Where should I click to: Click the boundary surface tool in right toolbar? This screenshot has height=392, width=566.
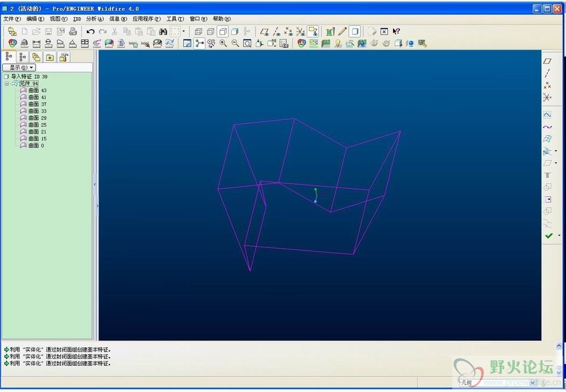pos(547,139)
